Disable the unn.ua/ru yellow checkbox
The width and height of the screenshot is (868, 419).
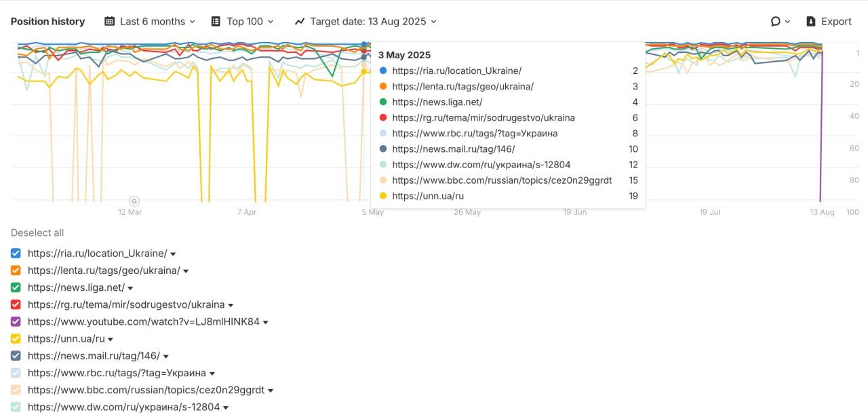[x=16, y=339]
